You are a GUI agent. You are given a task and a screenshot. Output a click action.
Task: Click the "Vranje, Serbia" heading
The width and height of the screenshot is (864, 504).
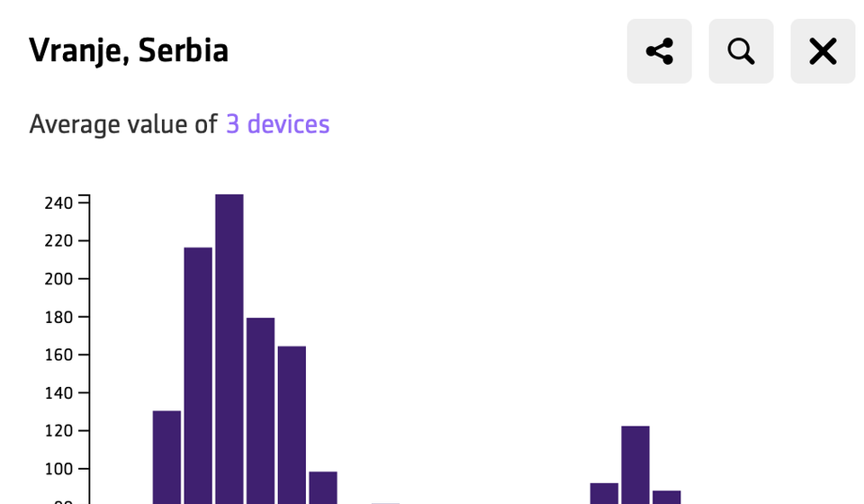129,50
